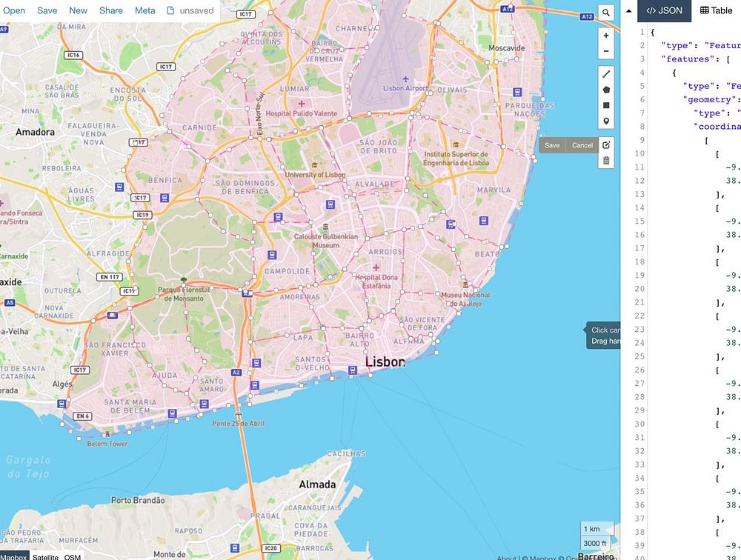Click the Lisbon Airport plane icon
Viewport: 741px width, 560px height.
pos(405,79)
